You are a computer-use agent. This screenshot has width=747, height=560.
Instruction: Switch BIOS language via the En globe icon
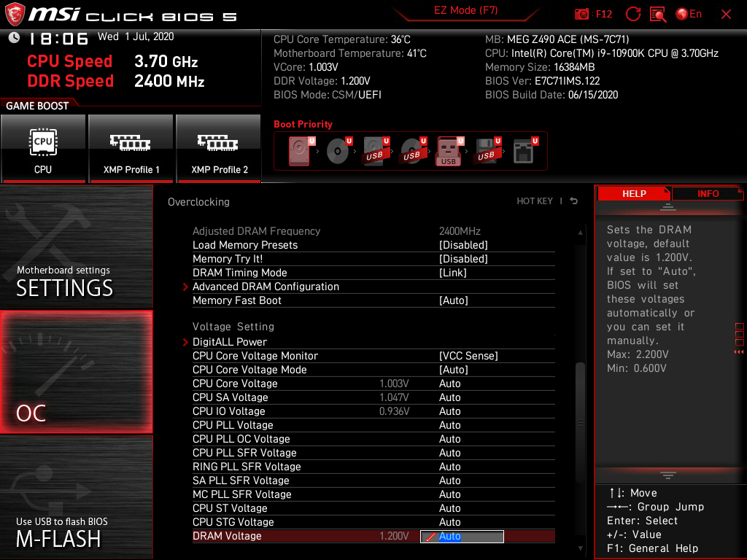click(x=686, y=14)
